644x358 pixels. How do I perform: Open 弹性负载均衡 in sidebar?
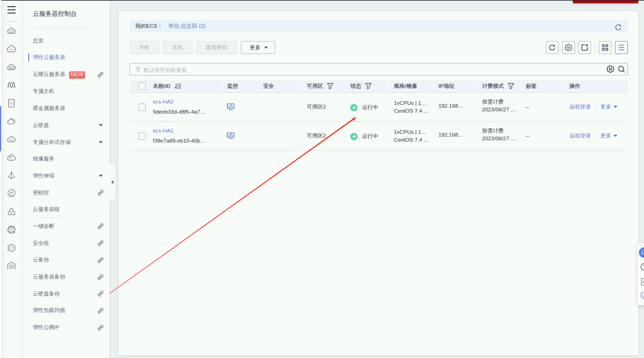tap(49, 310)
